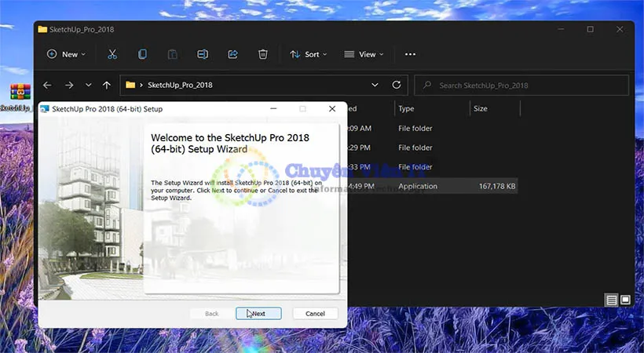
Task: Click the Cut scissors icon
Action: tap(112, 54)
